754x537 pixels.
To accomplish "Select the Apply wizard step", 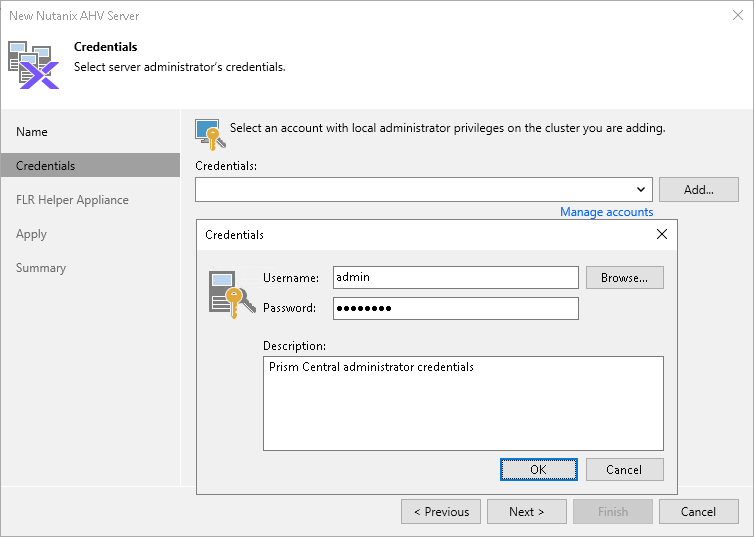I will pyautogui.click(x=31, y=234).
